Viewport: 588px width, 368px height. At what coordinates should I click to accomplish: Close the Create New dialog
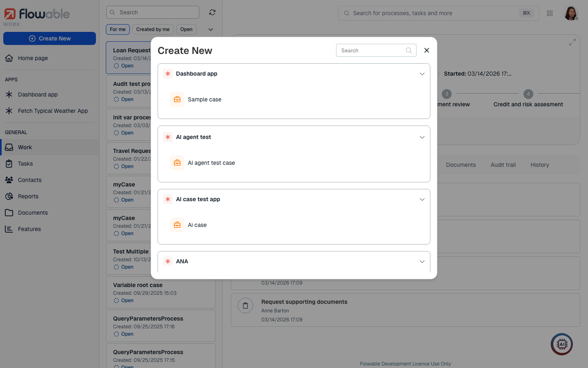coord(427,50)
